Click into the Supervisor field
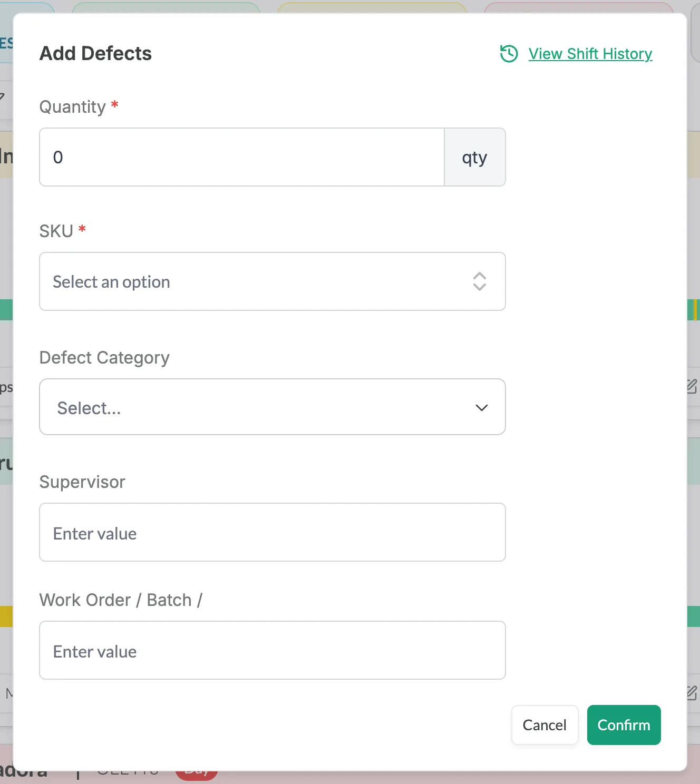Screen dimensions: 700x784 (x=273, y=532)
